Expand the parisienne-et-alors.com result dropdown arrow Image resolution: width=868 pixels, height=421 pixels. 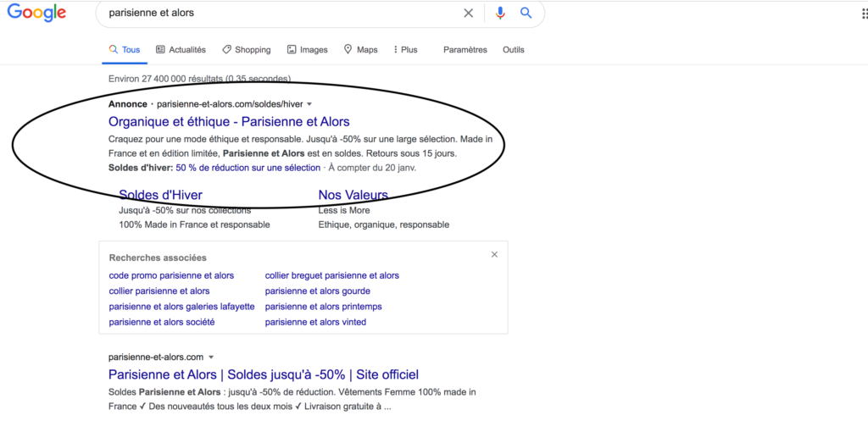211,357
